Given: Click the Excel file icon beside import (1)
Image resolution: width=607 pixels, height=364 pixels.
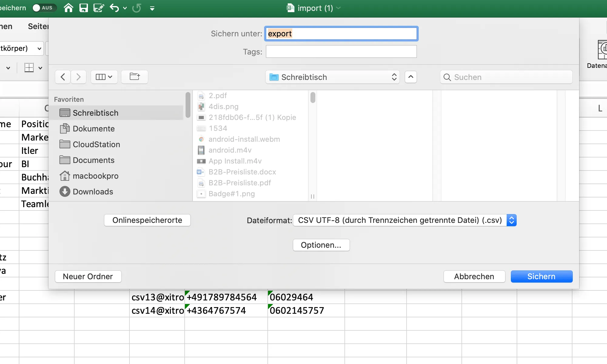Looking at the screenshot, I should point(290,8).
